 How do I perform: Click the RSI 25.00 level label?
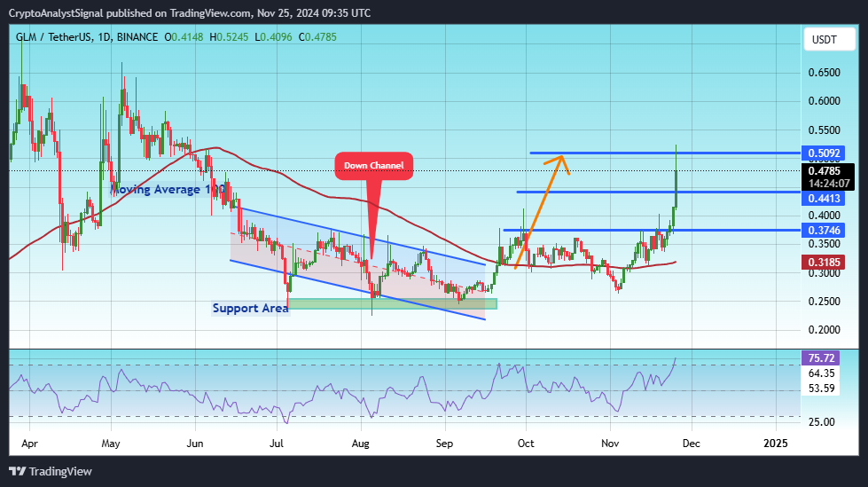(822, 422)
